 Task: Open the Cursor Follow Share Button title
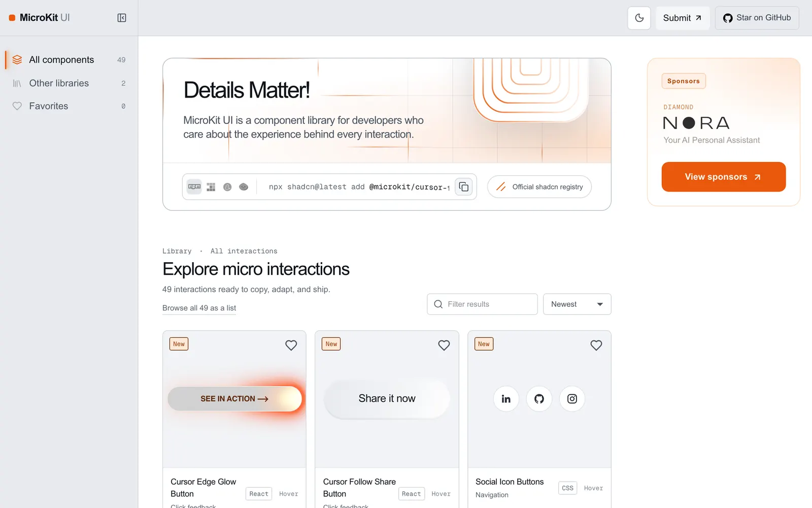click(x=359, y=488)
